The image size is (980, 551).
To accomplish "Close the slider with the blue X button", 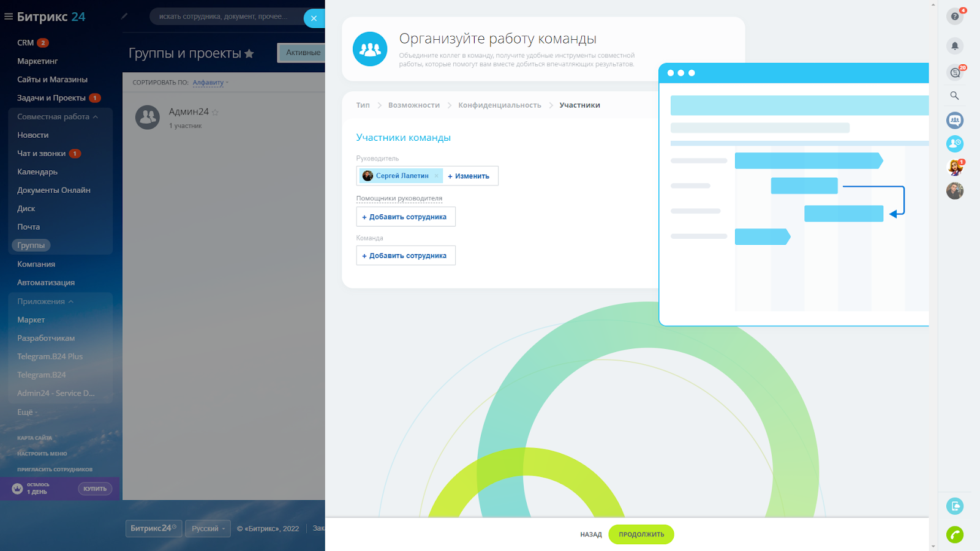I will pos(314,18).
